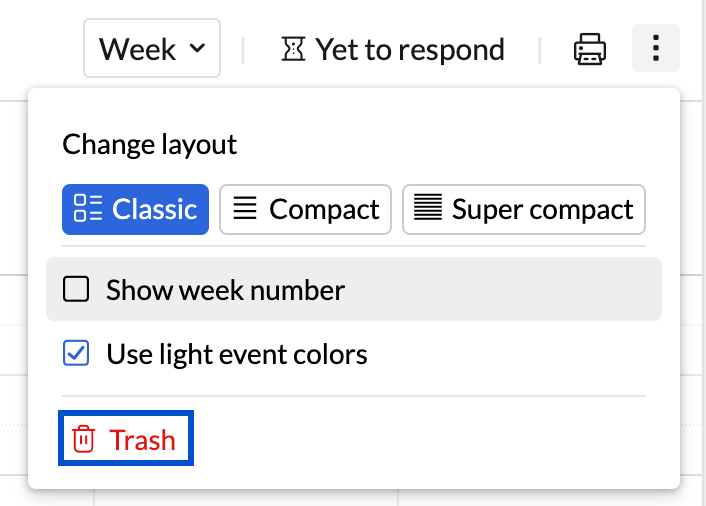Click the hourglass icon beside Yet to respond
The width and height of the screenshot is (706, 506).
[292, 49]
